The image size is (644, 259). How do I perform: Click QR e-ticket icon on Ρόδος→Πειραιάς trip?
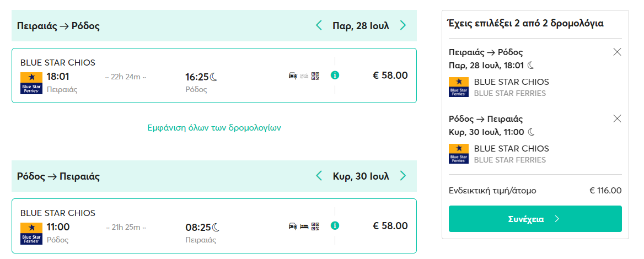(315, 226)
